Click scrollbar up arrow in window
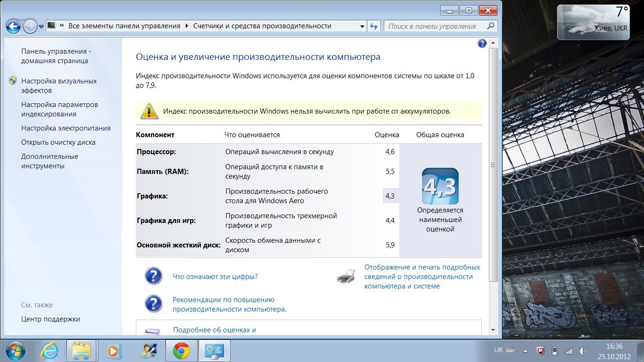The image size is (644, 362). point(493,43)
